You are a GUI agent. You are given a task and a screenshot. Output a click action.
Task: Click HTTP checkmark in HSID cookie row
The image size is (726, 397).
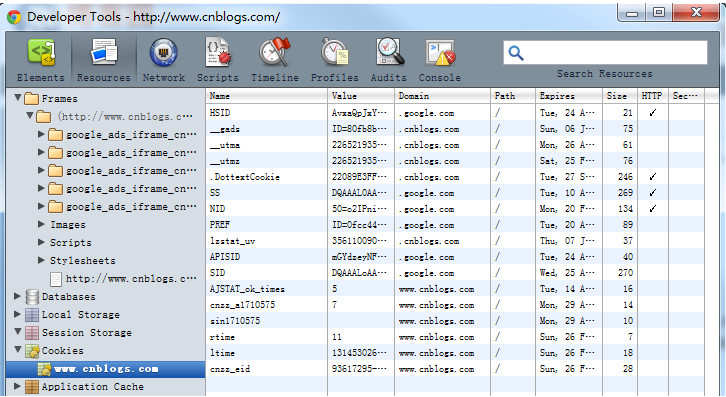pyautogui.click(x=652, y=113)
